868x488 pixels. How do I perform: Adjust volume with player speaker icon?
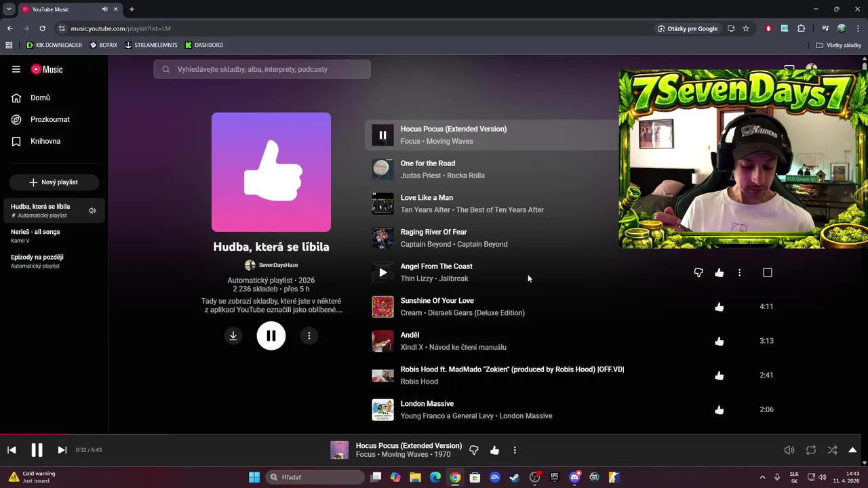point(789,450)
